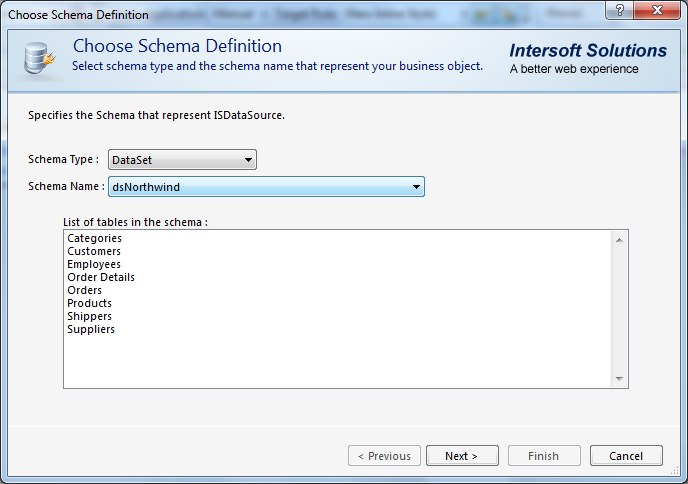Click the Intersoft Solutions logo text
This screenshot has height=484, width=688.
[588, 51]
